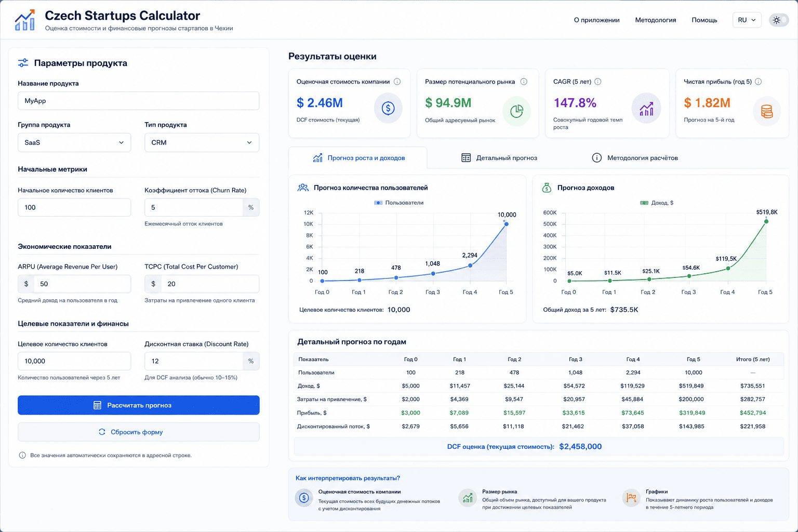The height and width of the screenshot is (532, 798).
Task: Click the Рассчитать прогноз button
Action: tap(139, 405)
